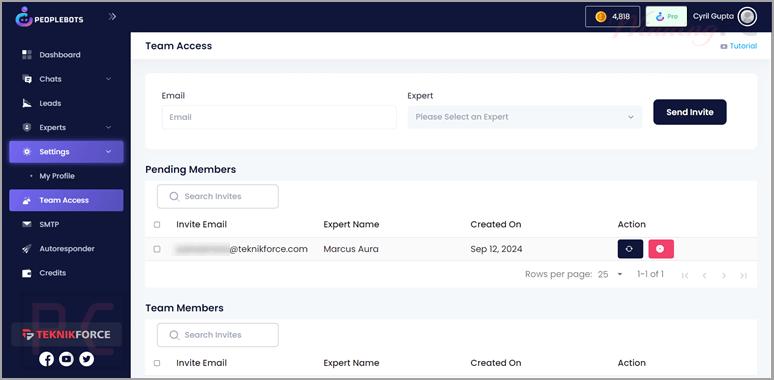Expand the Experts menu chevron
This screenshot has width=774, height=380.
(109, 127)
